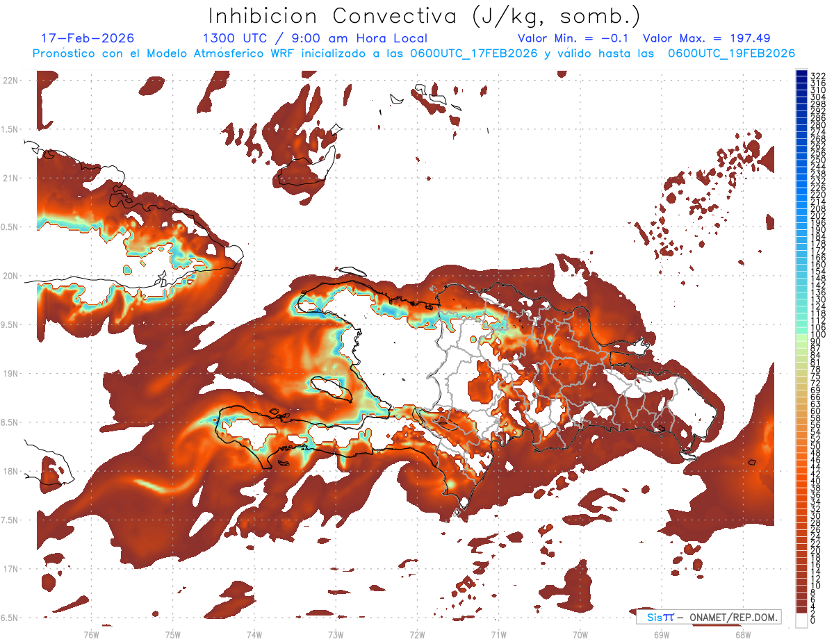Screen dimensions: 834x644
Task: Click the "74W" longitude label
Action: (254, 634)
